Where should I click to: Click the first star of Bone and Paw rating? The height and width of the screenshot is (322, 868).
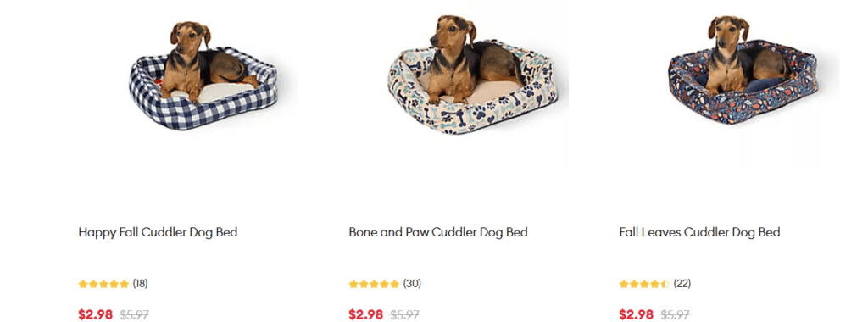tap(353, 285)
